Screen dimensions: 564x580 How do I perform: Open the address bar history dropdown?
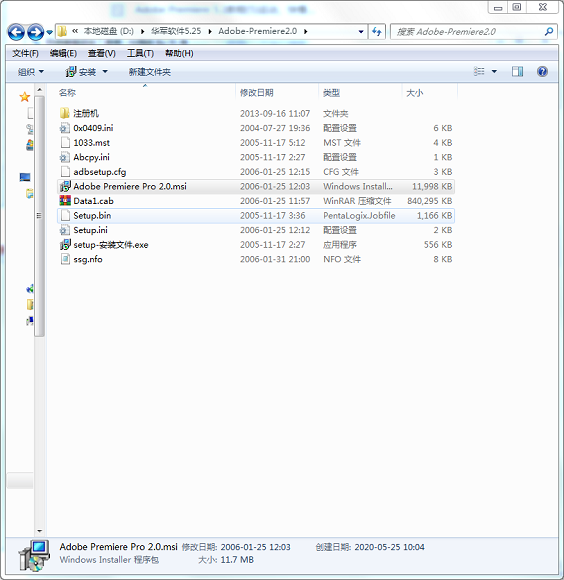click(361, 31)
